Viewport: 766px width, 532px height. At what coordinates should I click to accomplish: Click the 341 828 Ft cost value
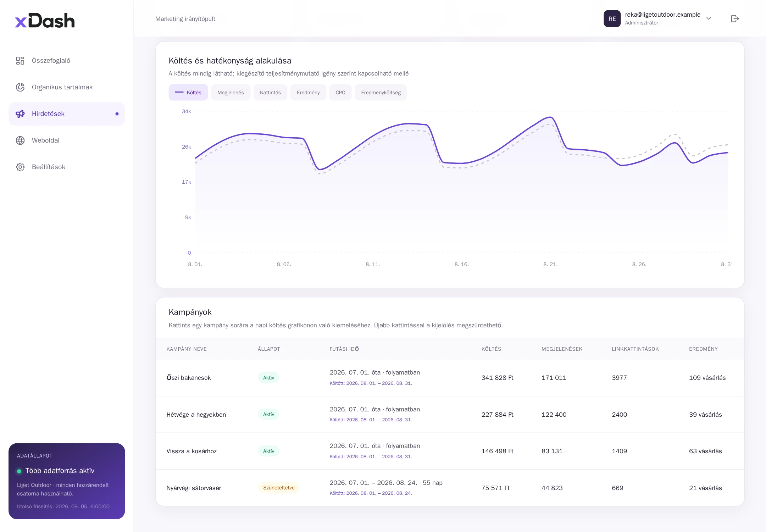point(497,378)
